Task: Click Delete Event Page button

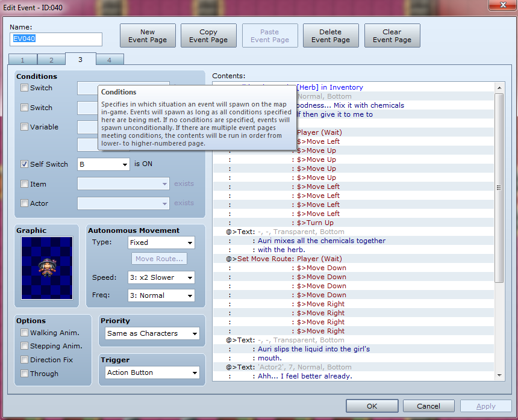Action: [331, 36]
